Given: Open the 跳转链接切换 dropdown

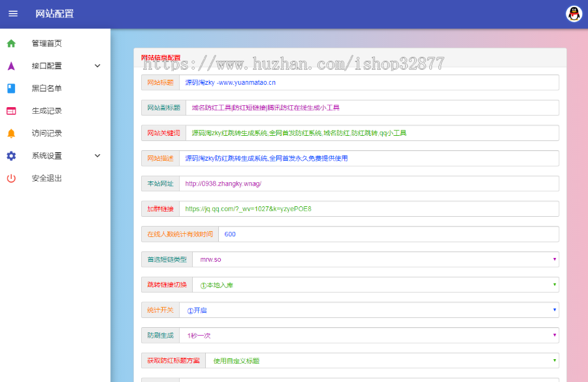Looking at the screenshot, I should tap(376, 285).
